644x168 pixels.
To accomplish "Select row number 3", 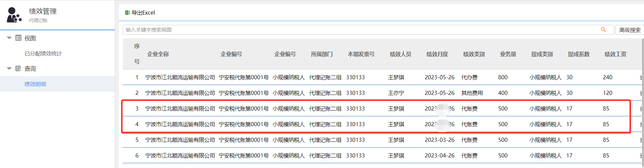I will pos(137,108).
